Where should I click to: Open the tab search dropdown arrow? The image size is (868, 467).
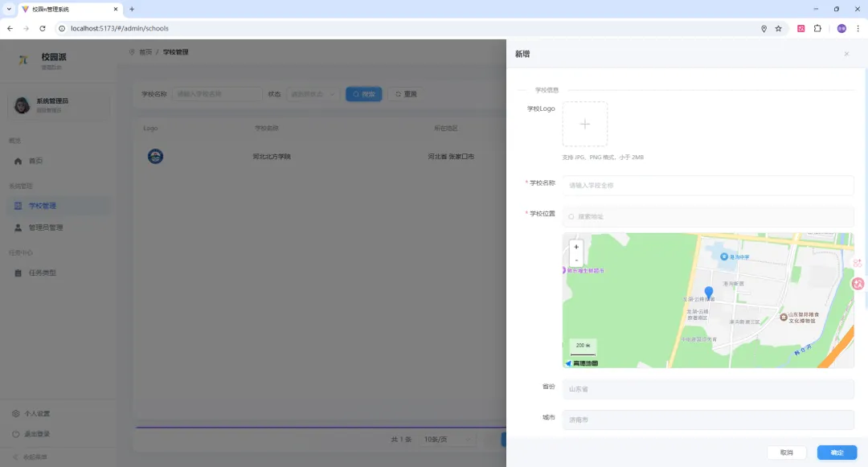click(9, 9)
